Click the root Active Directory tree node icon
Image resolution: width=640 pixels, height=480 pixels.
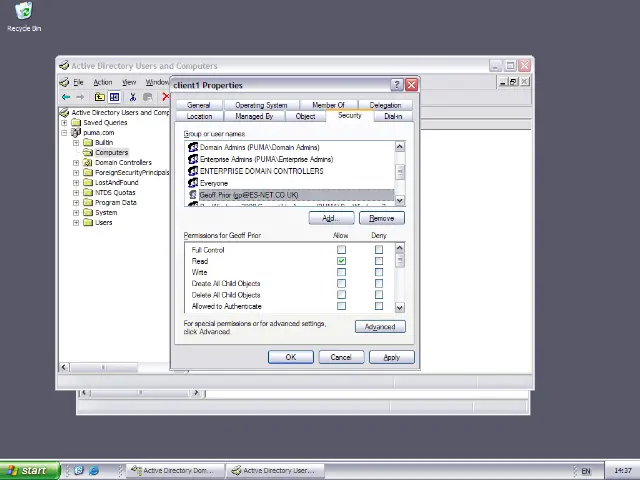point(64,112)
